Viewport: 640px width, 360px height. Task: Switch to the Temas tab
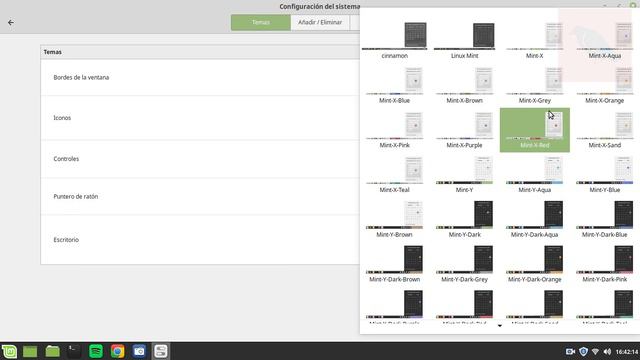(x=261, y=22)
